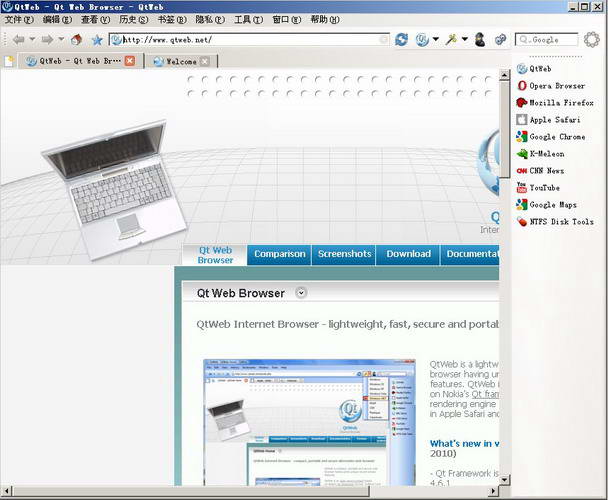Open the Comparison page tab
Image resolution: width=608 pixels, height=500 pixels.
click(x=280, y=254)
